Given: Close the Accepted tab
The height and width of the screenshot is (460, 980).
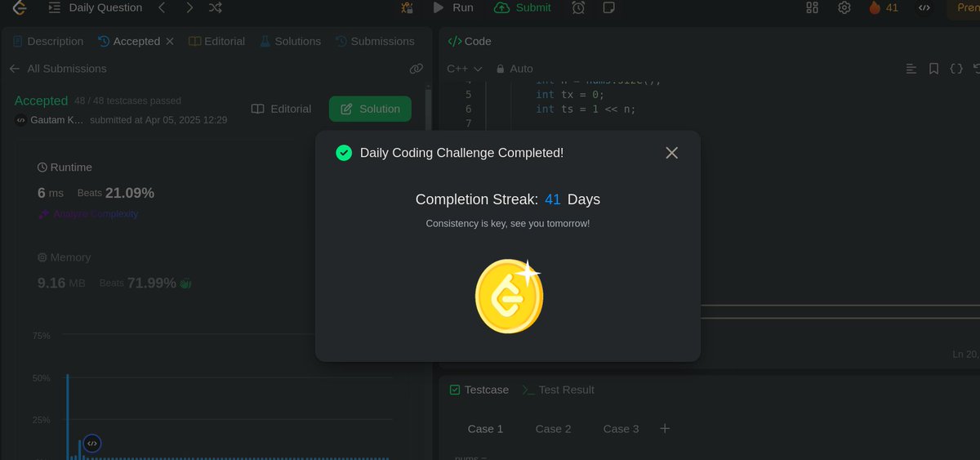Looking at the screenshot, I should (170, 41).
